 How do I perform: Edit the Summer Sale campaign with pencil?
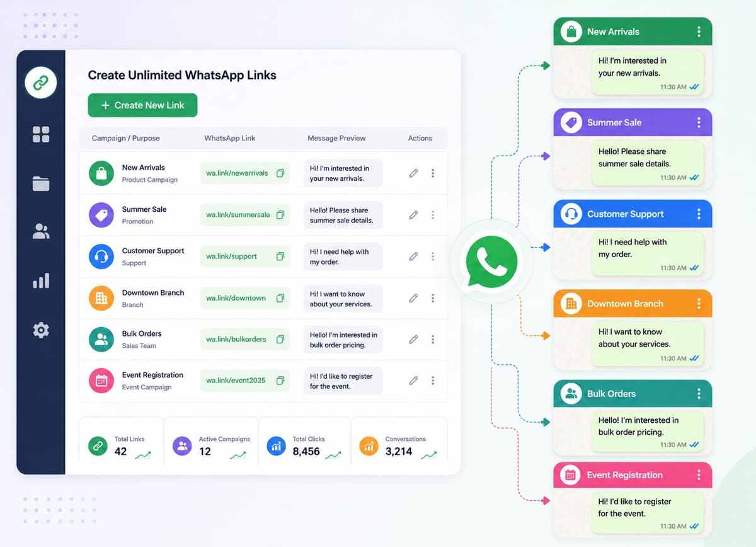pyautogui.click(x=413, y=215)
